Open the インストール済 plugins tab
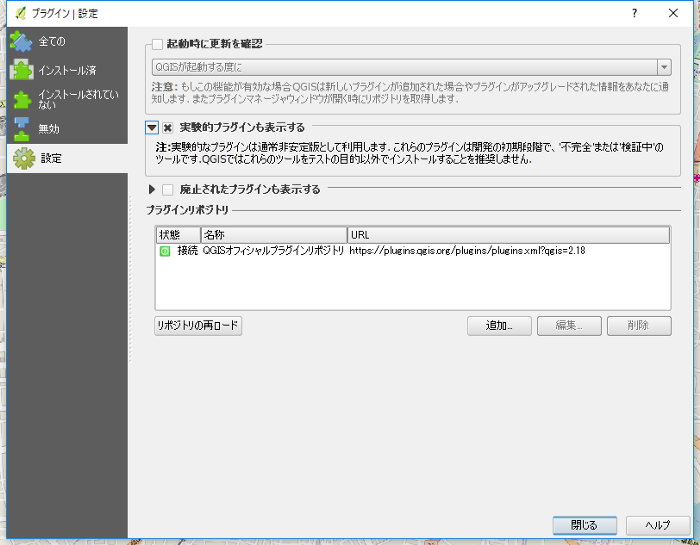 (67, 70)
